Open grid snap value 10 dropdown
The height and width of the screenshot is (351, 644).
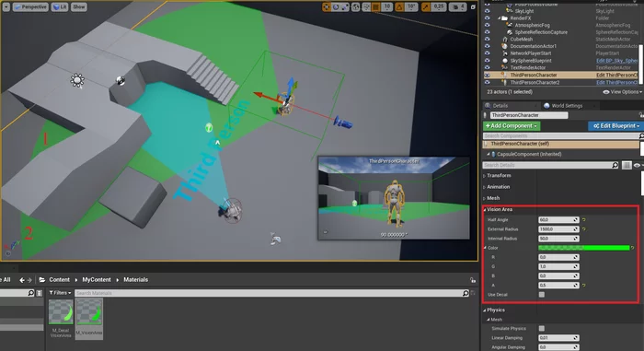click(387, 7)
